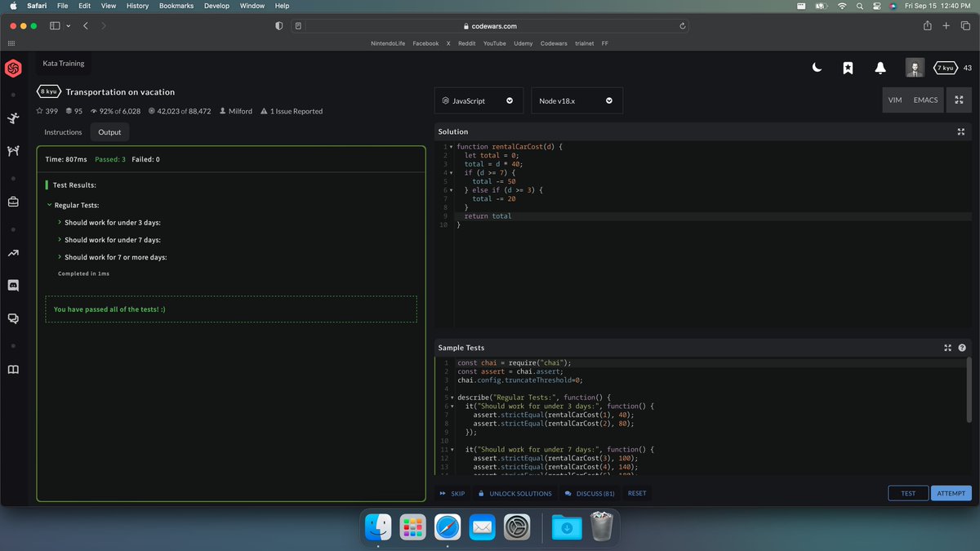Toggle VIM editor mode

(894, 100)
